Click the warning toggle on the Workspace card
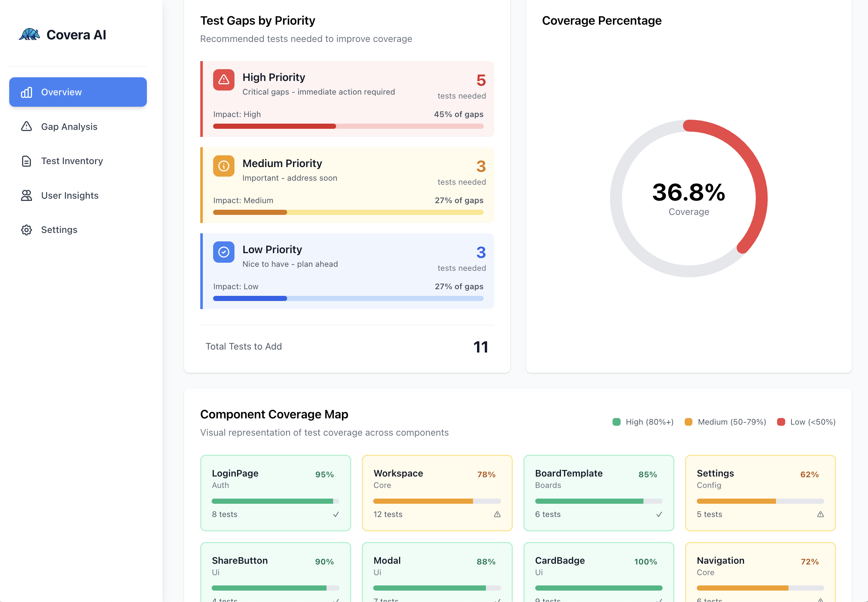The width and height of the screenshot is (868, 602). pyautogui.click(x=498, y=514)
